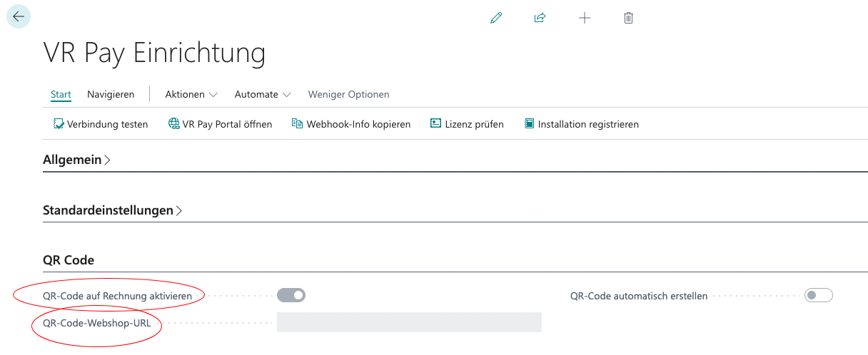This screenshot has height=355, width=868.
Task: Switch to the Start tab
Action: tap(61, 94)
